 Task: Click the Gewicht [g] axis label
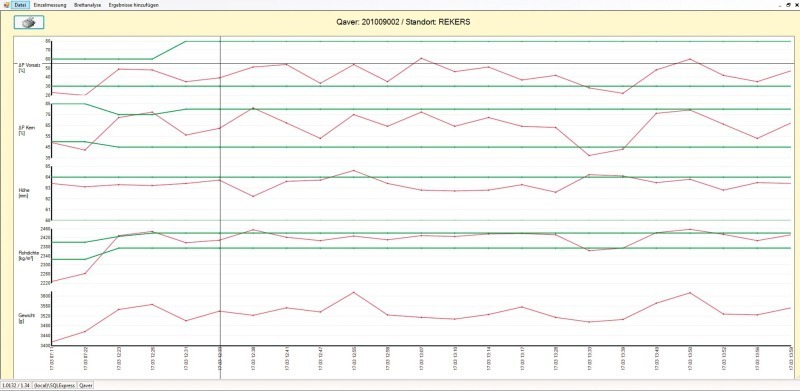27,319
